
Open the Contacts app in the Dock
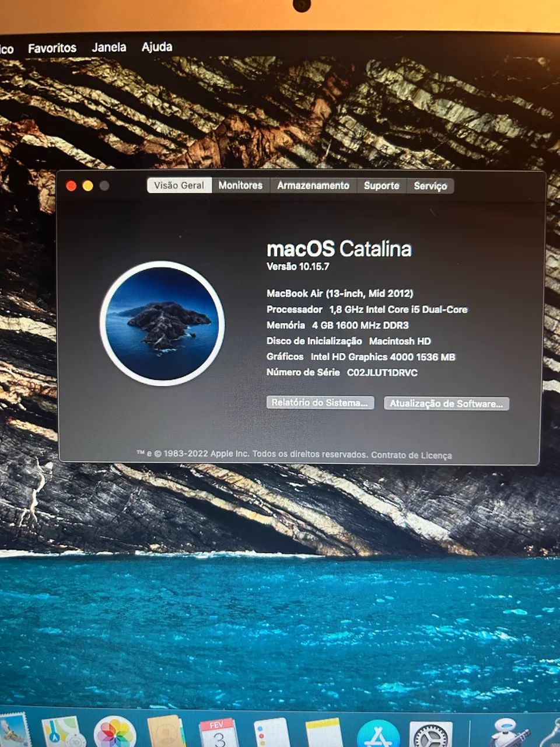166,732
